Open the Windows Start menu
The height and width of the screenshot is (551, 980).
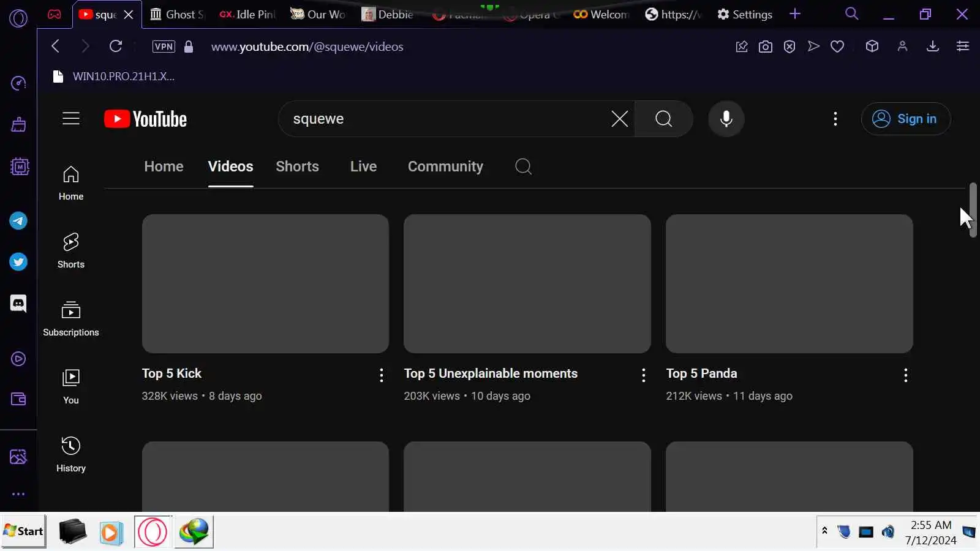pos(24,531)
